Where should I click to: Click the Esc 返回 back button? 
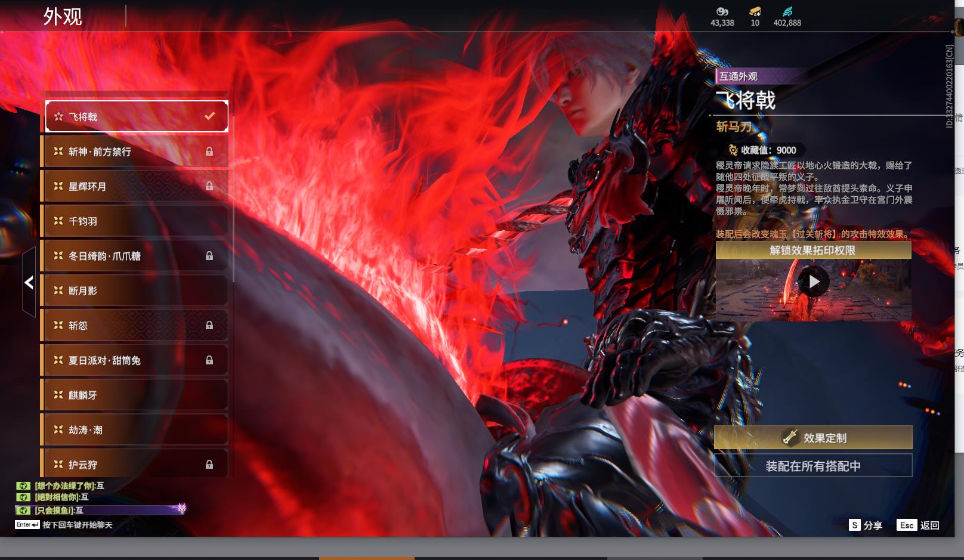point(918,525)
